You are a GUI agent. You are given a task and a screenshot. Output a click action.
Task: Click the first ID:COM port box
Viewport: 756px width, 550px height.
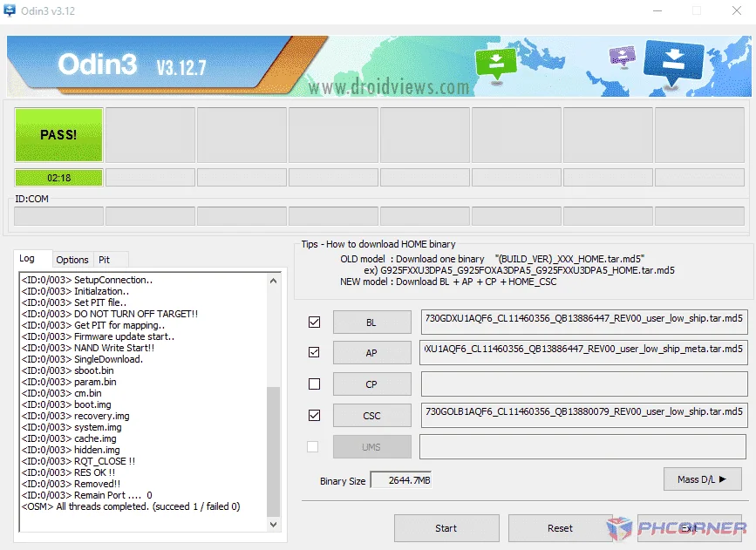coord(58,216)
